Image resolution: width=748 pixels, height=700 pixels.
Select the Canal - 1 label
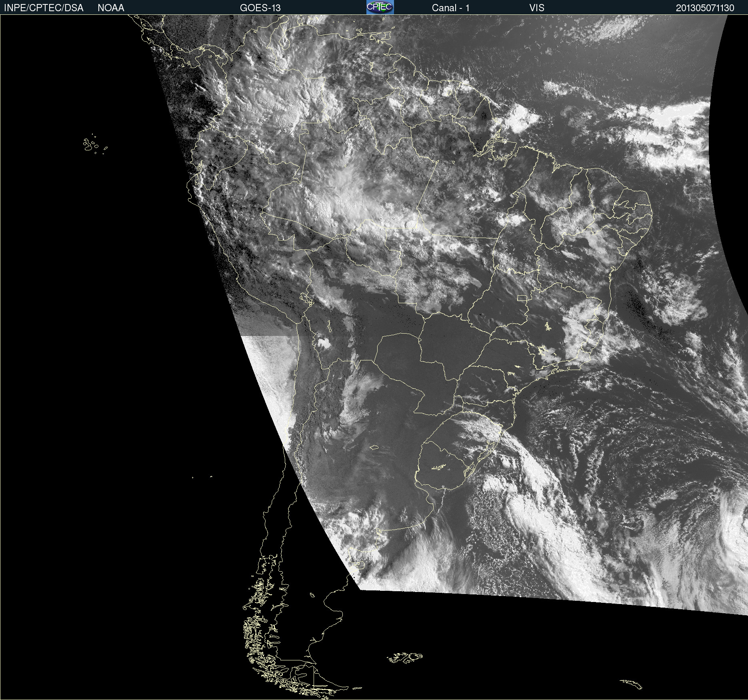coord(450,8)
